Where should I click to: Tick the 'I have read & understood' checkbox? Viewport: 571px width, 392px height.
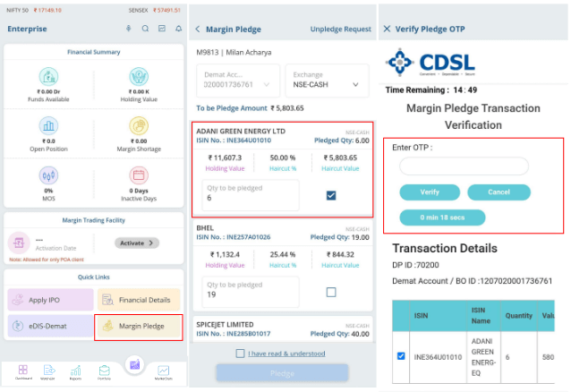240,354
